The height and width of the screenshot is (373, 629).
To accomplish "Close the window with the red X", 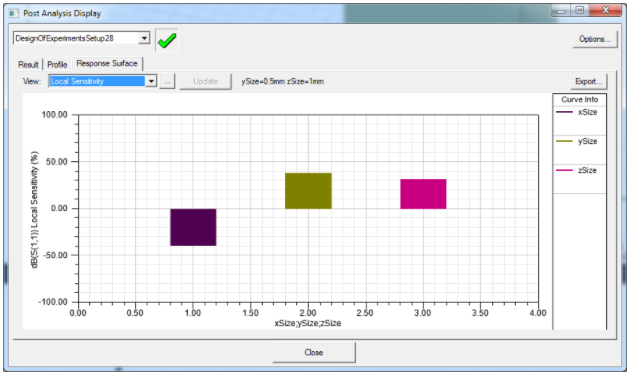I will (606, 10).
